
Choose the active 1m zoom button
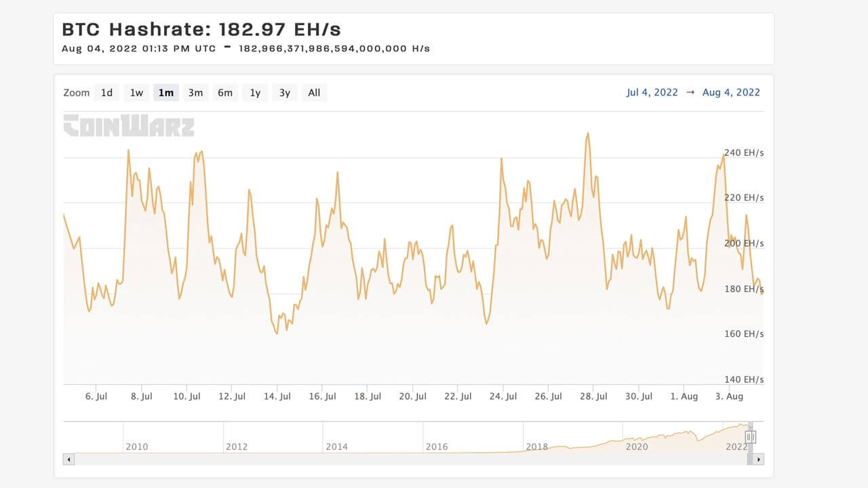tap(166, 93)
